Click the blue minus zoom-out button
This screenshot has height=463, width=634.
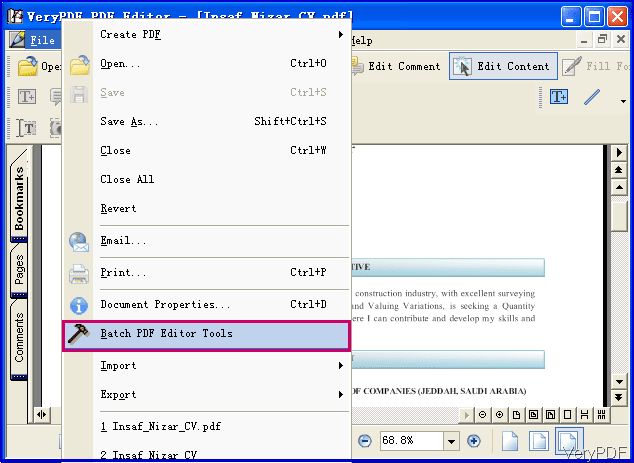click(x=365, y=441)
